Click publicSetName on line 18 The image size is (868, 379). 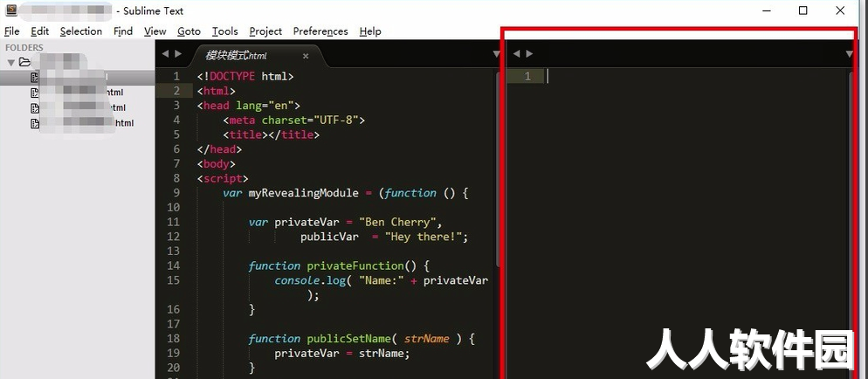coord(349,339)
